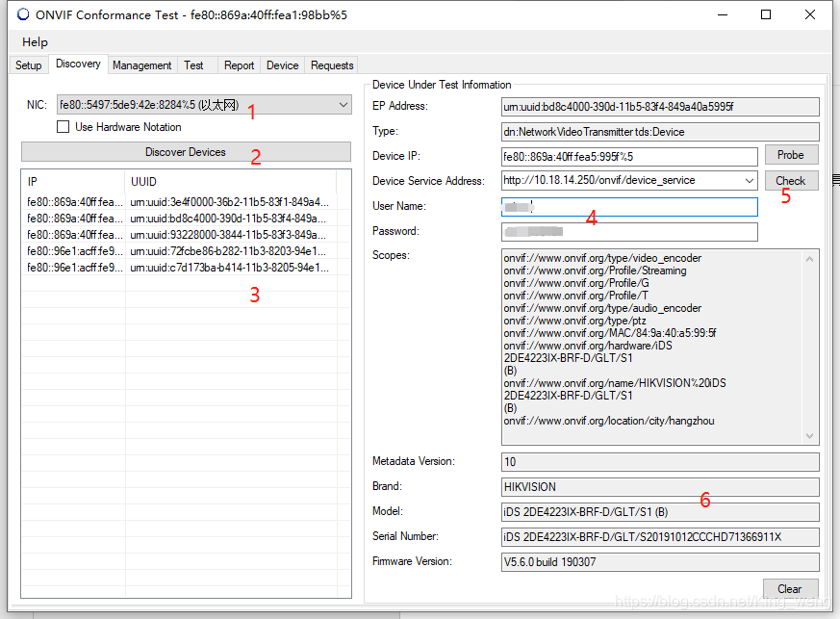Switch to the Setup tab

point(28,64)
